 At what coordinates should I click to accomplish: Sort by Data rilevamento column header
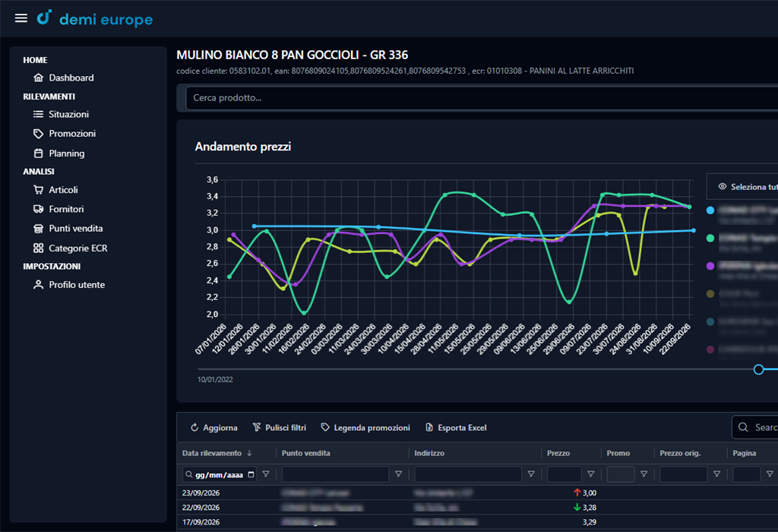pos(217,453)
